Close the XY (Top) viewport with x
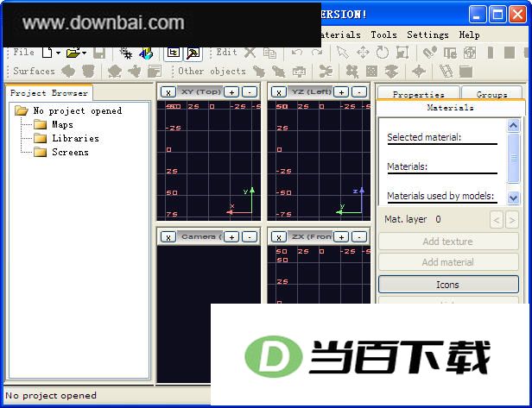Image resolution: width=532 pixels, height=408 pixels. click(168, 91)
